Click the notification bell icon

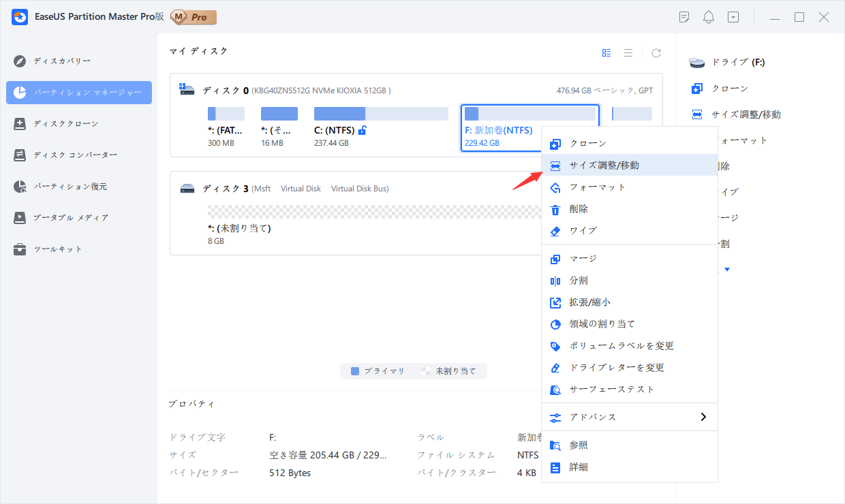click(x=709, y=17)
